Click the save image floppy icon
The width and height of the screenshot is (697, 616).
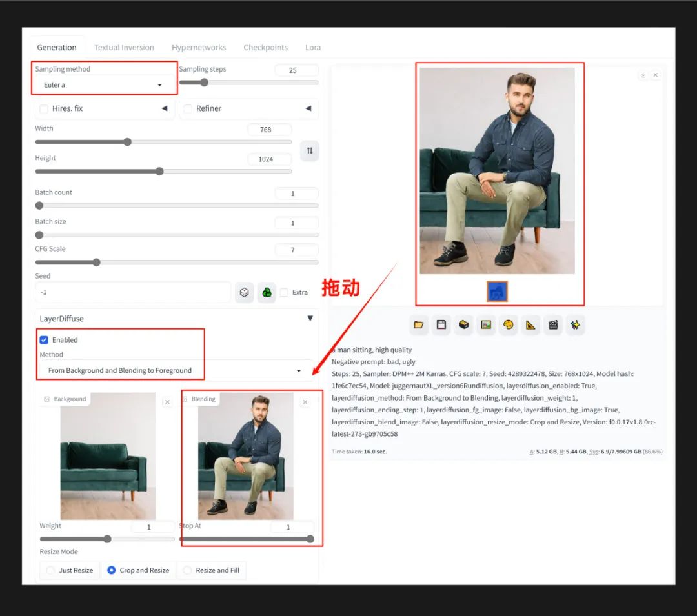(441, 324)
